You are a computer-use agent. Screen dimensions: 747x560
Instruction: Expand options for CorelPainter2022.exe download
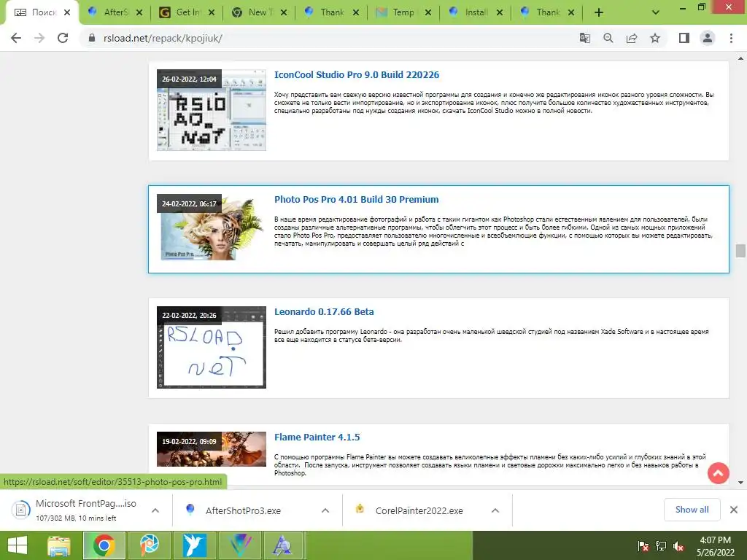tap(495, 510)
